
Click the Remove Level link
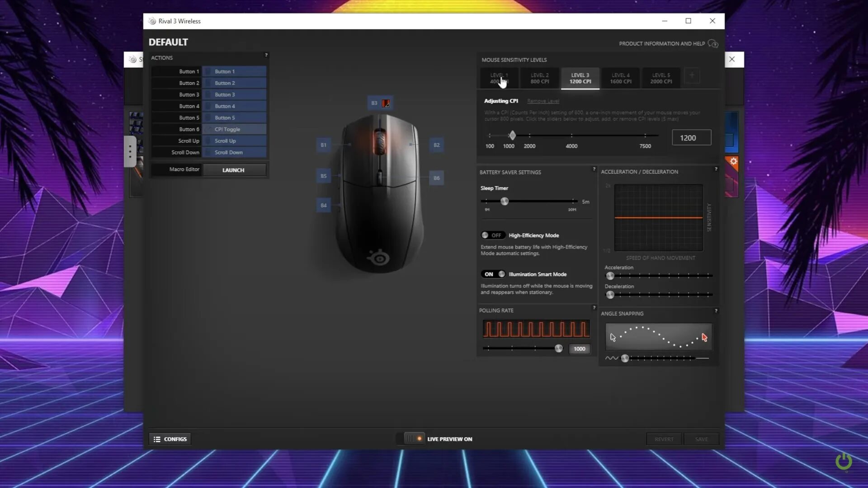point(543,101)
